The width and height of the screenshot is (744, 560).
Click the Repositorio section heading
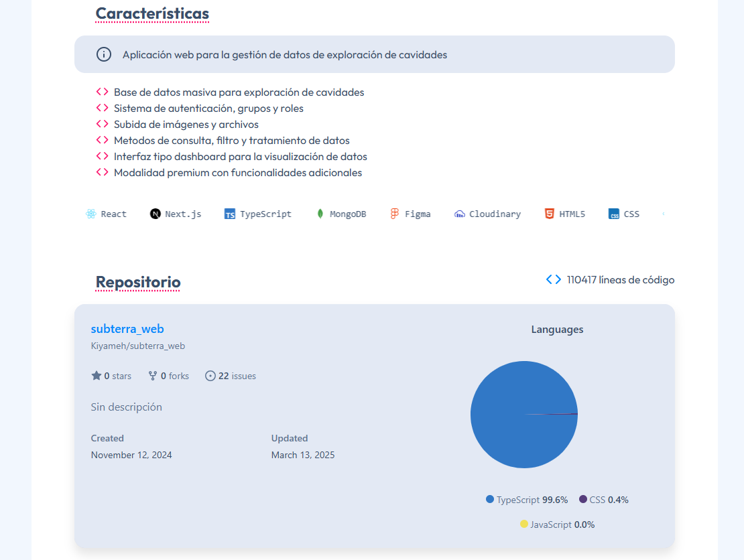click(137, 281)
